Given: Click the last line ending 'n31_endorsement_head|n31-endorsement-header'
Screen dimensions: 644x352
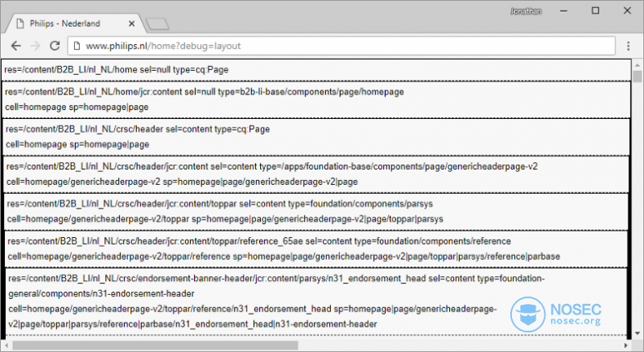Looking at the screenshot, I should coord(192,324).
